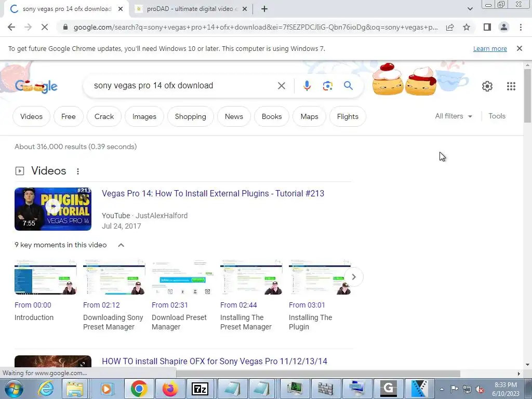This screenshot has height=399, width=532.
Task: Open Vegas Pro 14 Install External Plugins link
Action: pos(212,193)
